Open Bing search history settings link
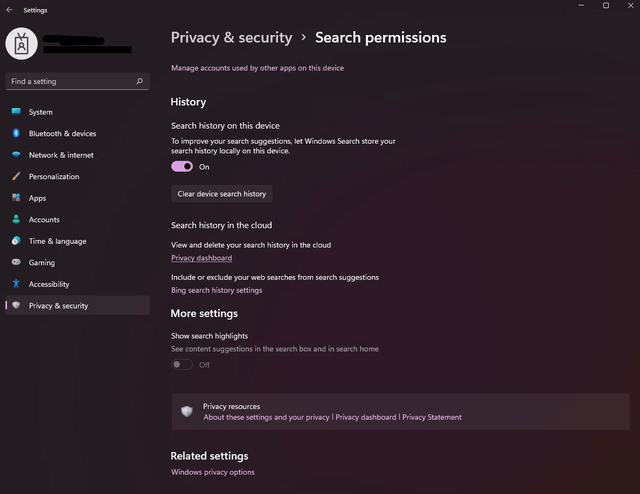Screen dimensions: 640x494 click(217, 290)
